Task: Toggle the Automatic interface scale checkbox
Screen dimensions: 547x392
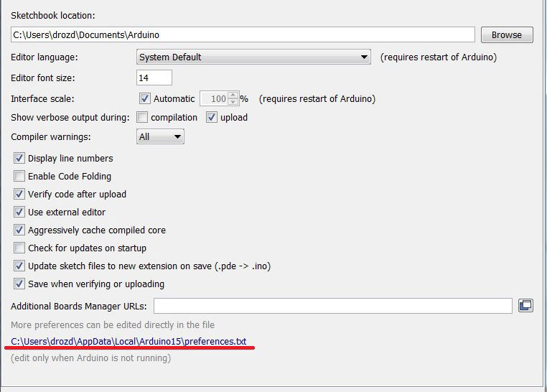Action: coord(144,98)
